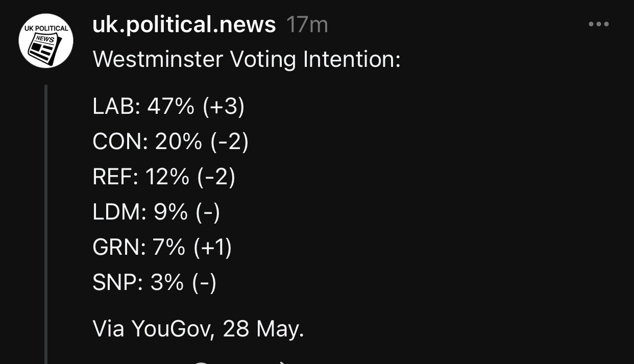Click the (+3) change next to LAB

click(x=224, y=107)
